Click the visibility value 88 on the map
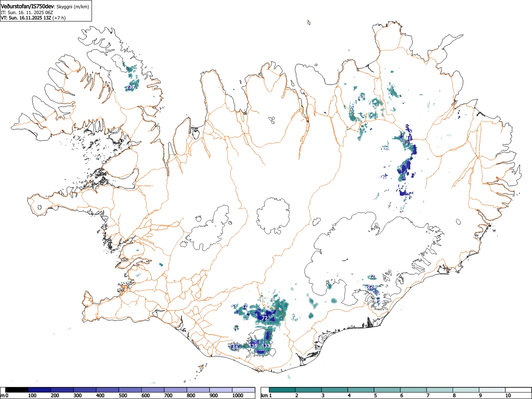 pyautogui.click(x=235, y=347)
